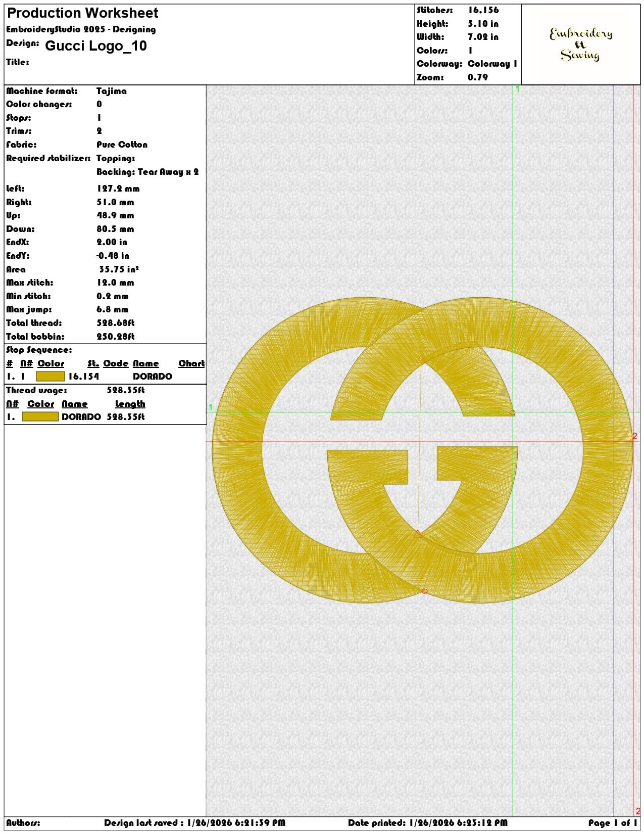Click the Zoom value 0.79
This screenshot has width=644, height=834.
478,77
